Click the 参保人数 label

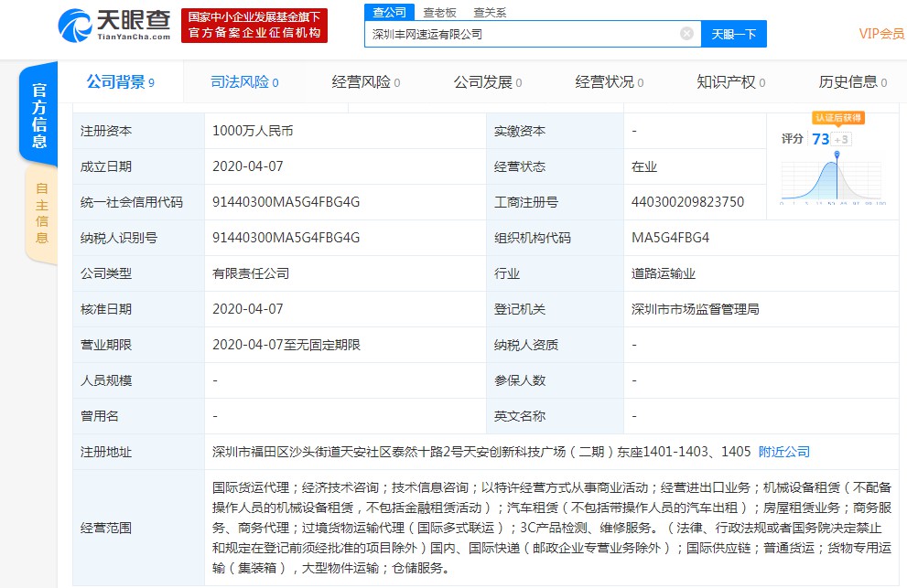click(520, 380)
